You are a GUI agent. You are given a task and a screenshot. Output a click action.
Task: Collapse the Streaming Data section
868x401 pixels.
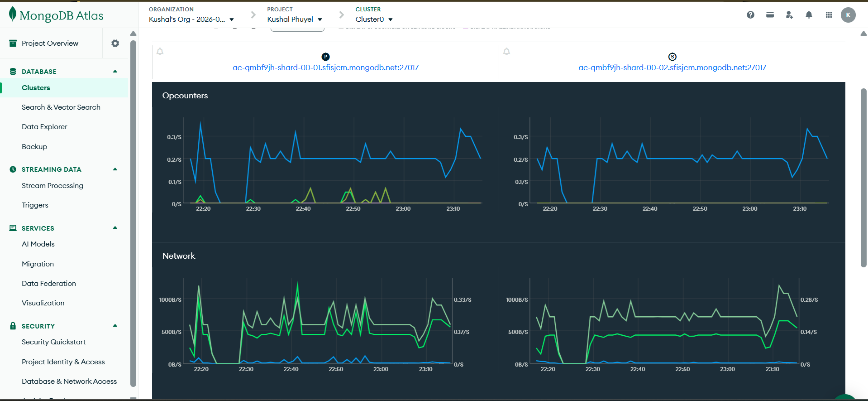115,169
